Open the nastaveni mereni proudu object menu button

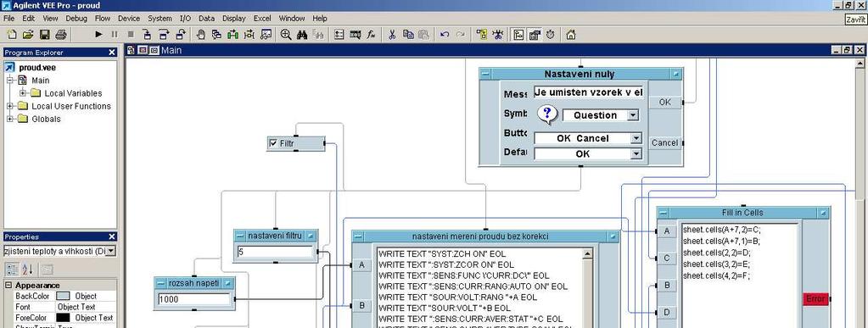[358, 236]
